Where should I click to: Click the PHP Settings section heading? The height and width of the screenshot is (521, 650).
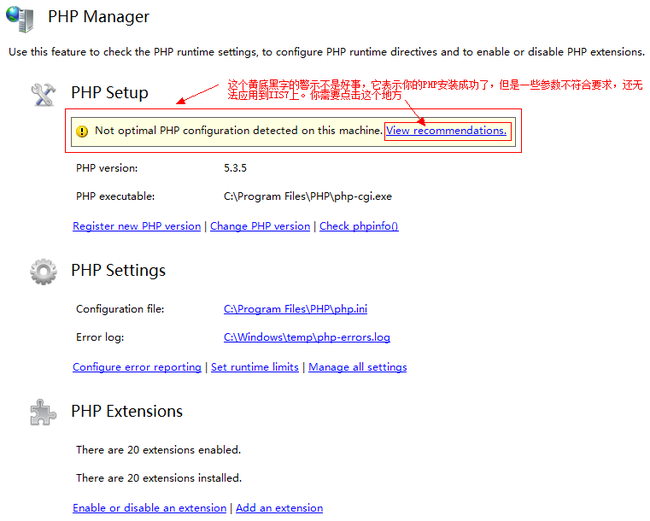point(118,271)
